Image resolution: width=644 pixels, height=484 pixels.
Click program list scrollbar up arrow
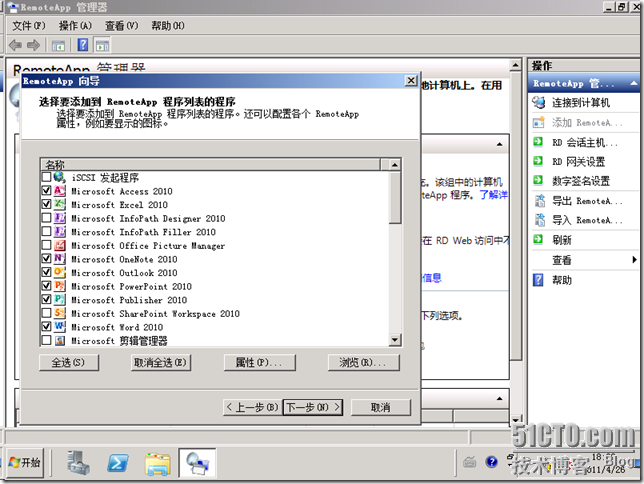coord(395,165)
